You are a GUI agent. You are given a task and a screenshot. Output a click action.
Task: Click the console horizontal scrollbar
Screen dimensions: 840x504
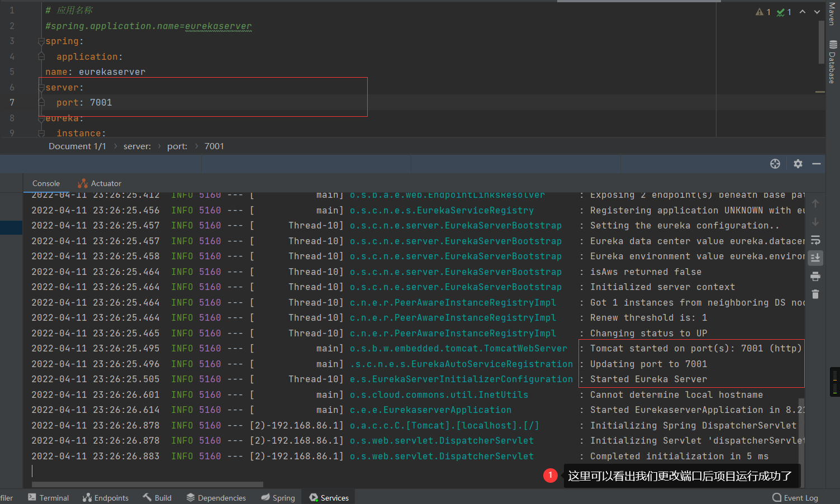pos(148,484)
